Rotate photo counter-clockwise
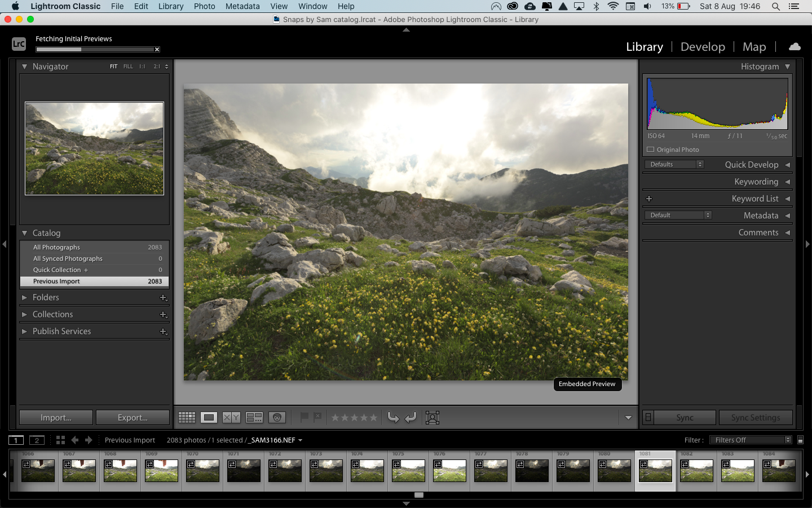The height and width of the screenshot is (508, 812). [393, 418]
